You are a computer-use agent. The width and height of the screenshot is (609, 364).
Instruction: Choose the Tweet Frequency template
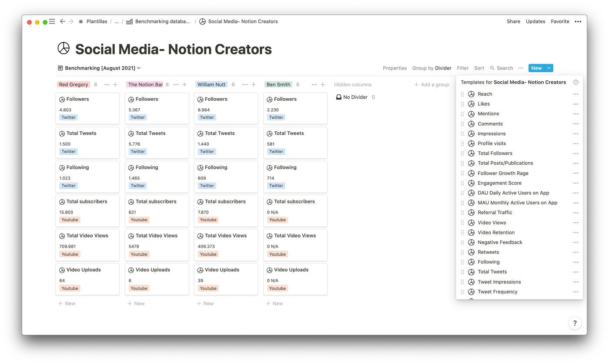pos(519,292)
